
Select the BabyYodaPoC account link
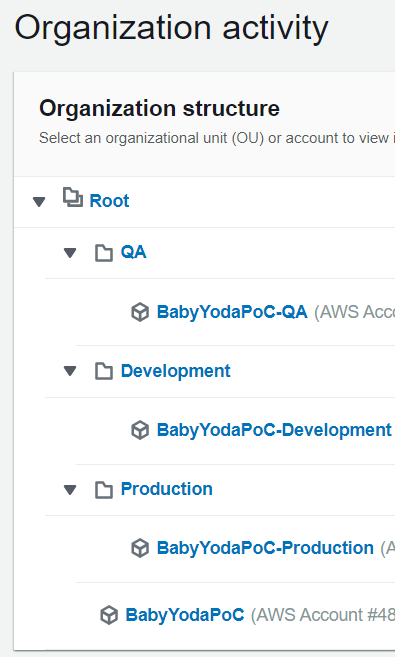(185, 616)
